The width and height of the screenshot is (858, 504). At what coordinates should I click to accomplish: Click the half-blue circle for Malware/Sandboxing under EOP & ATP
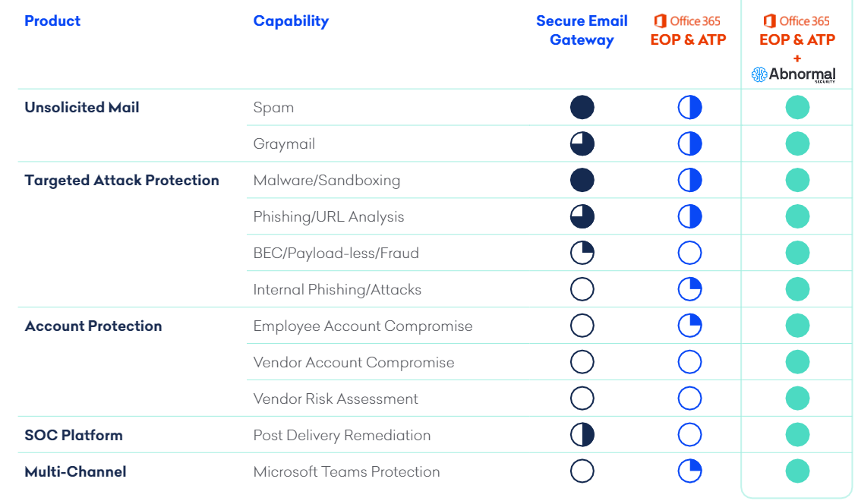click(689, 181)
